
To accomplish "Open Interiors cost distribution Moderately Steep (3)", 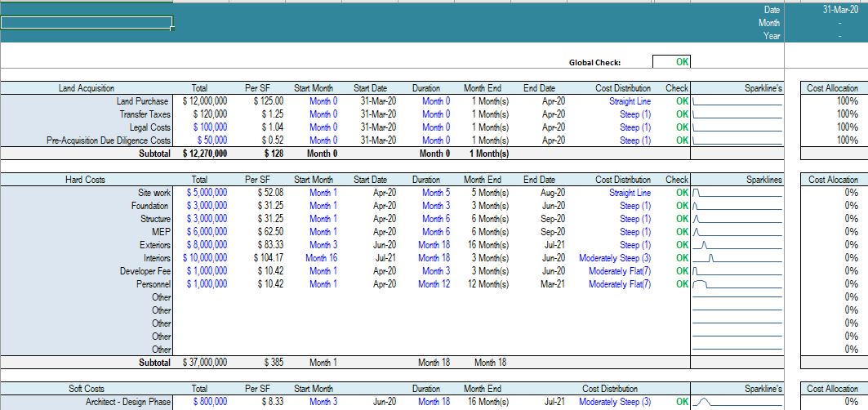I will coord(615,258).
